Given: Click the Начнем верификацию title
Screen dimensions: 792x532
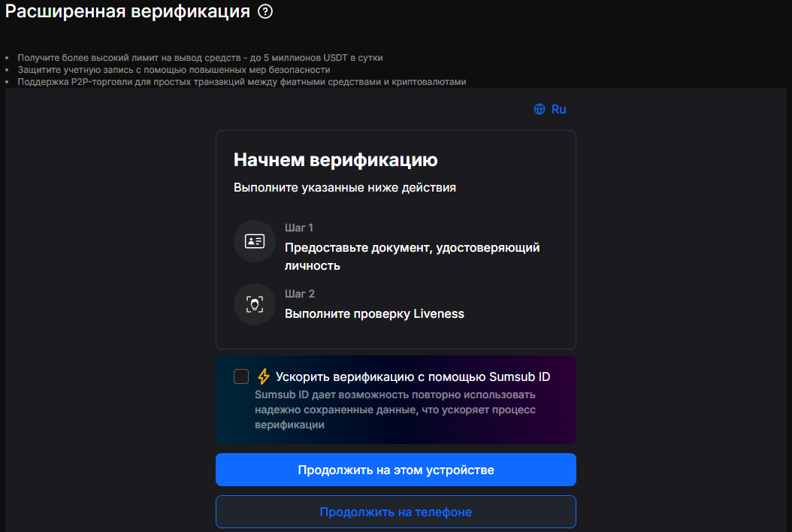Looking at the screenshot, I should (x=335, y=159).
